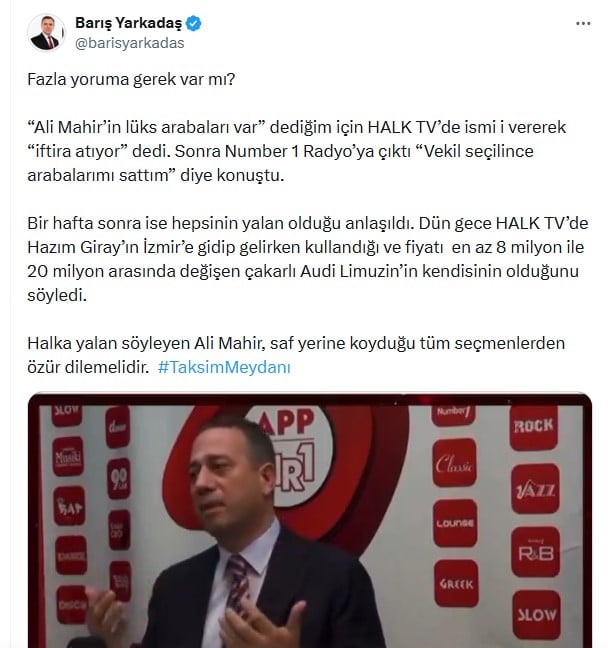Open the three-dot more options menu
The image size is (608, 648).
click(583, 24)
